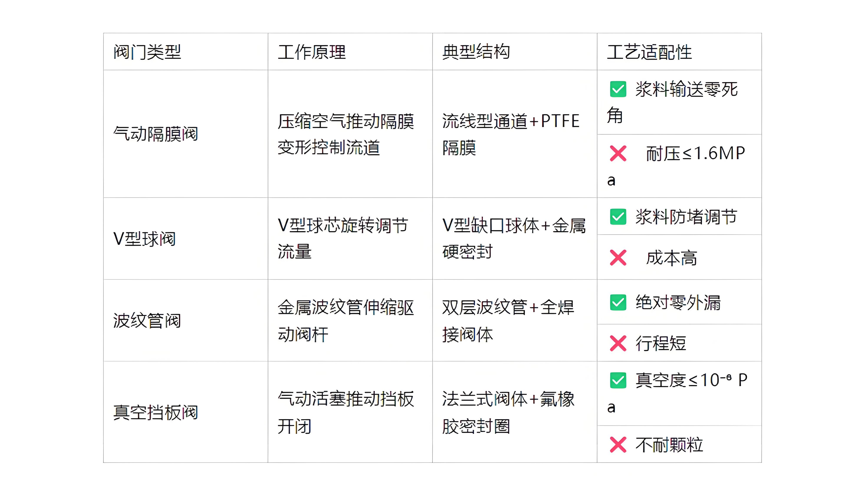Image resolution: width=868 pixels, height=488 pixels.
Task: Click the 波纹管阀 row label
Action: click(x=147, y=320)
